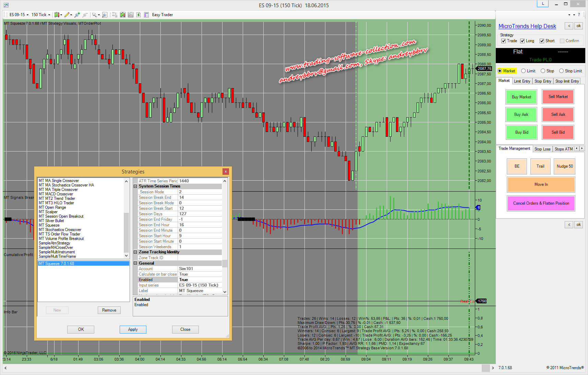Select the cursor pointer tool icon
The width and height of the screenshot is (588, 375).
[94, 15]
